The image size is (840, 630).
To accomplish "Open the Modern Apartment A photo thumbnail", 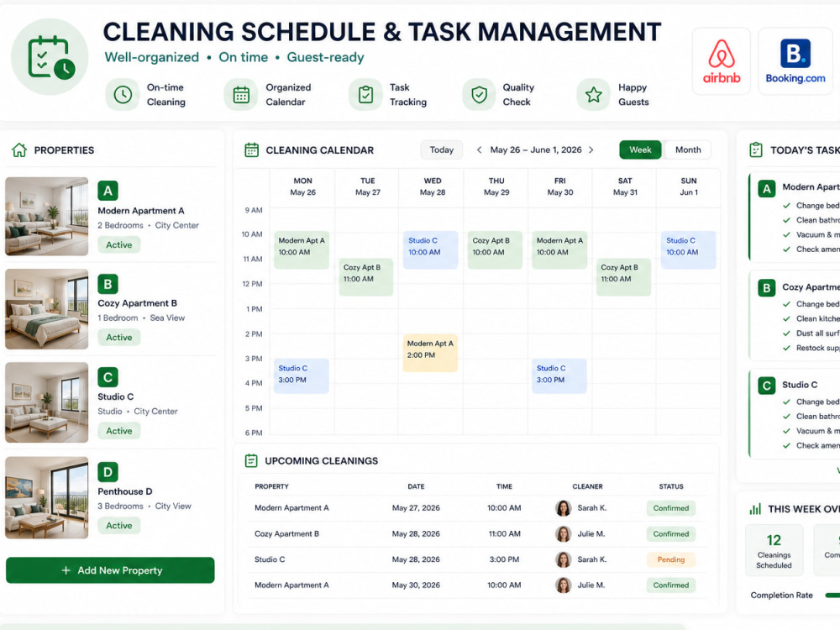I will [46, 217].
